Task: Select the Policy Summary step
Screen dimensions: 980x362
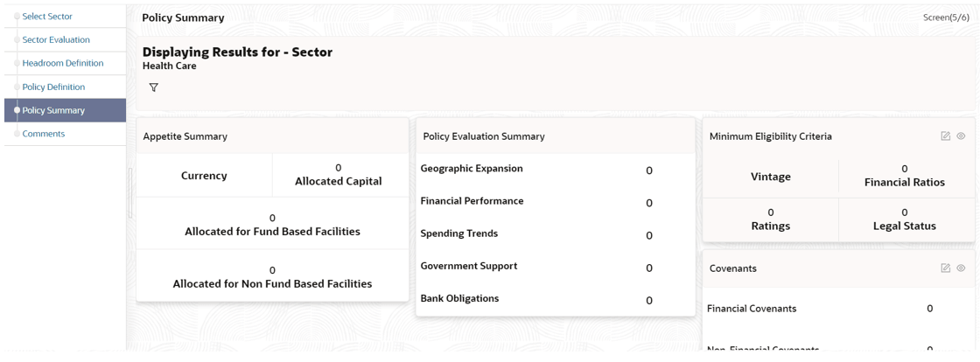Action: tap(65, 110)
